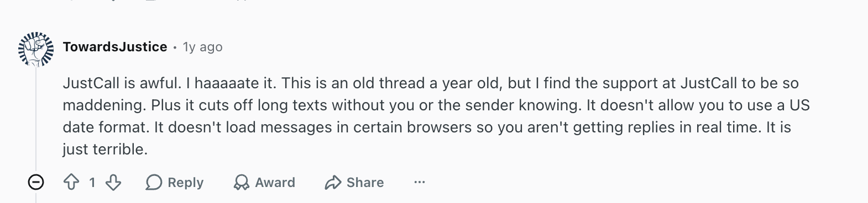Screen dimensions: 868x203
Task: Click the Reply label under the comment
Action: click(x=185, y=183)
